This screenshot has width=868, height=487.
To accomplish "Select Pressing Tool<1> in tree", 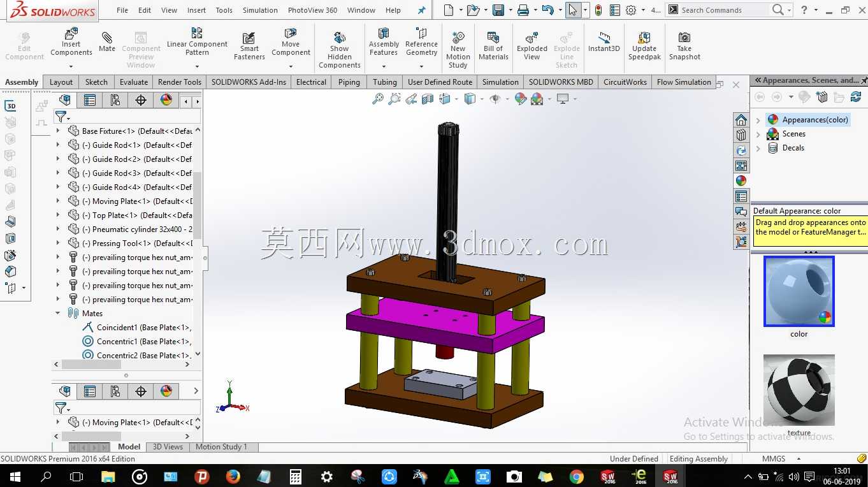I will tap(136, 243).
